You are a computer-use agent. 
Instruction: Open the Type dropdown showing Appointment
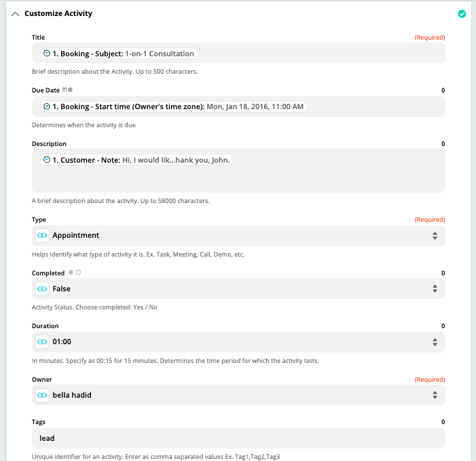point(238,235)
